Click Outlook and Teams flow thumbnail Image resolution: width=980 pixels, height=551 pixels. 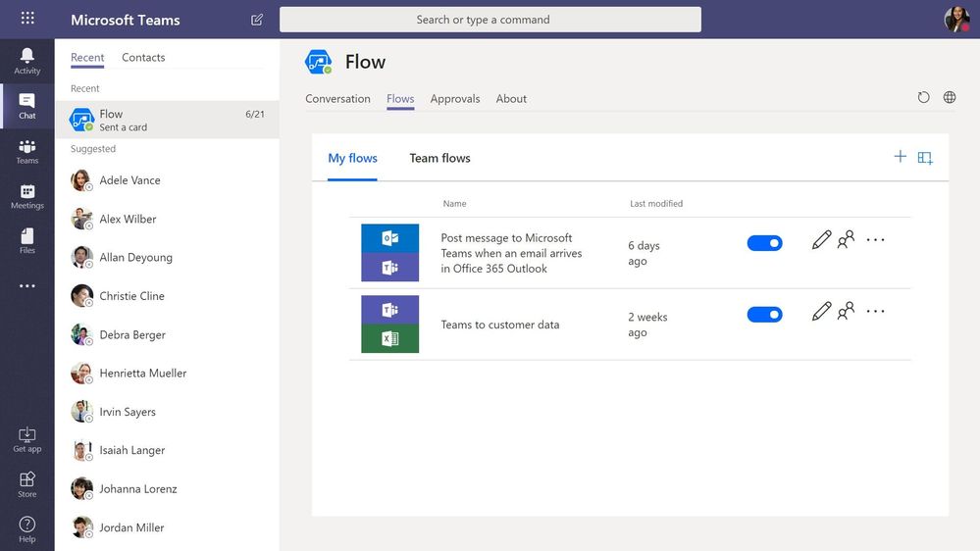(x=390, y=252)
